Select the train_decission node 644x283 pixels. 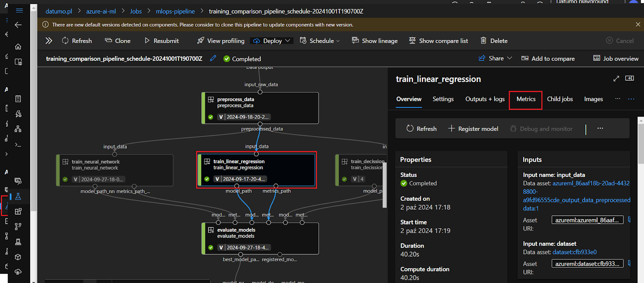[361, 170]
